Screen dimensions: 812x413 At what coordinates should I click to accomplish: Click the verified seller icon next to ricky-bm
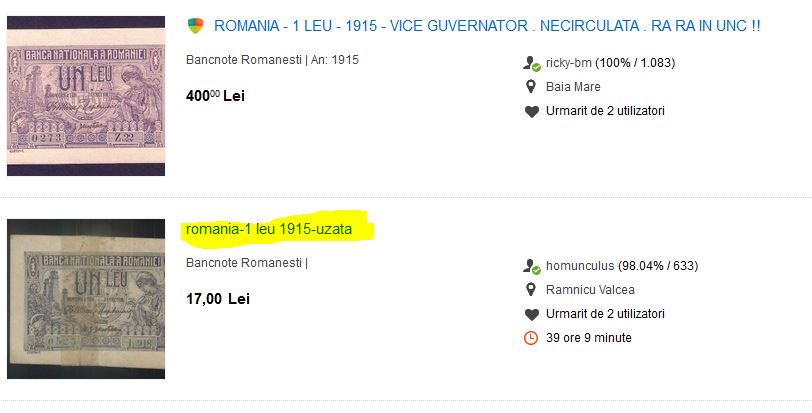[x=532, y=63]
